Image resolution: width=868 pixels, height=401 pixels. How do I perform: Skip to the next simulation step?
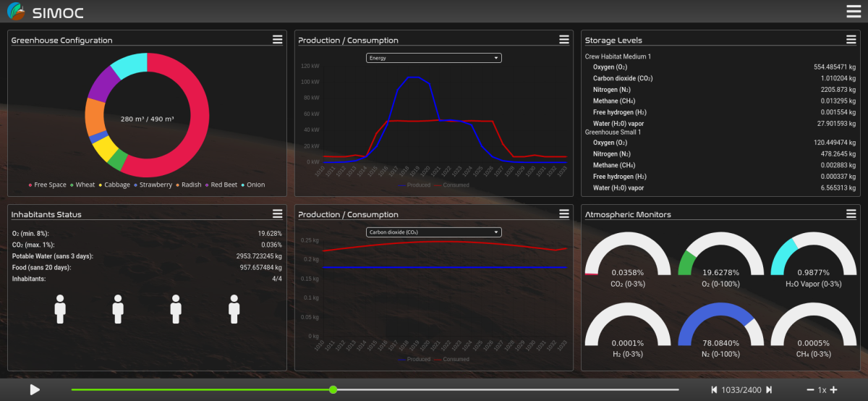[769, 390]
